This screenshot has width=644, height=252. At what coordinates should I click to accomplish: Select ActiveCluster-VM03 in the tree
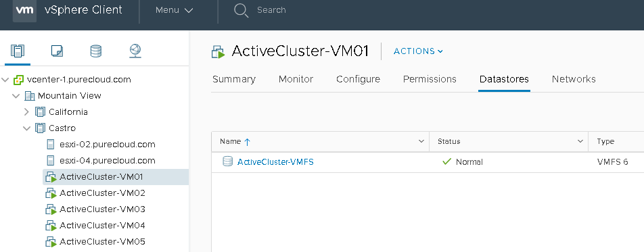(102, 209)
